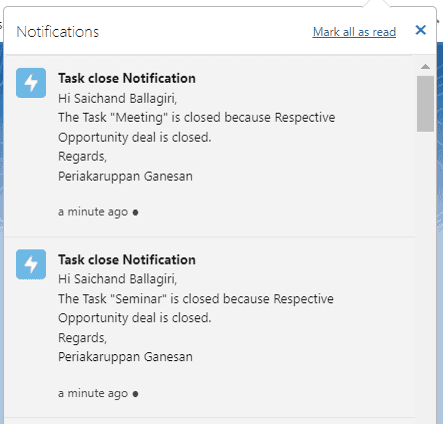
Task: Click the unread dot on the Meeting notification
Action: [135, 212]
